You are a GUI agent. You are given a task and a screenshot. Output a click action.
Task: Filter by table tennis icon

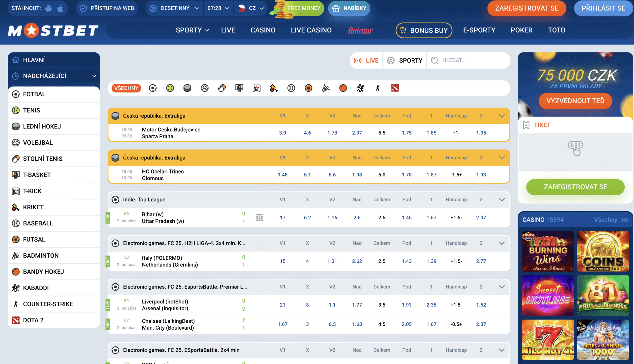(222, 88)
